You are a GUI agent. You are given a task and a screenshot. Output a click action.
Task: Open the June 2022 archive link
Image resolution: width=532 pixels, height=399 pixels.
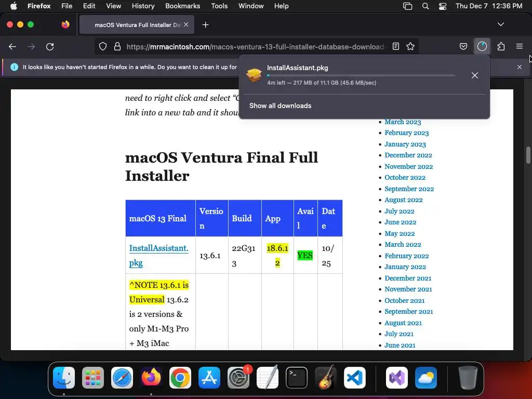pyautogui.click(x=401, y=222)
